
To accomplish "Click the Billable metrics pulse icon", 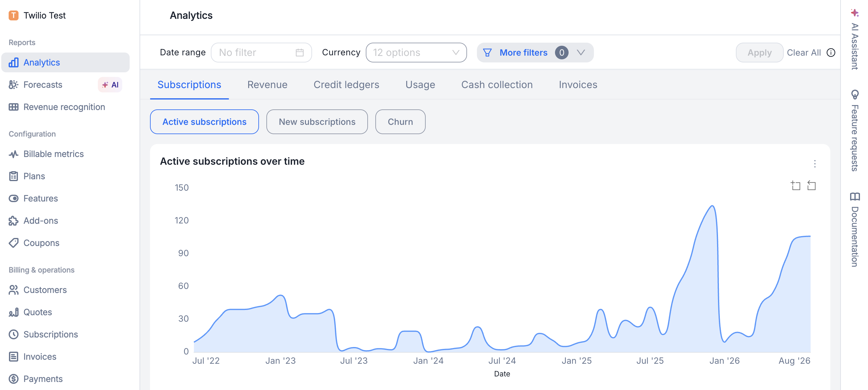I will [14, 154].
